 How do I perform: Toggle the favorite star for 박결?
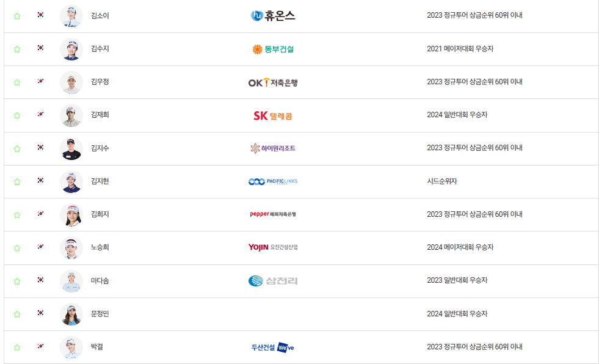pos(16,345)
